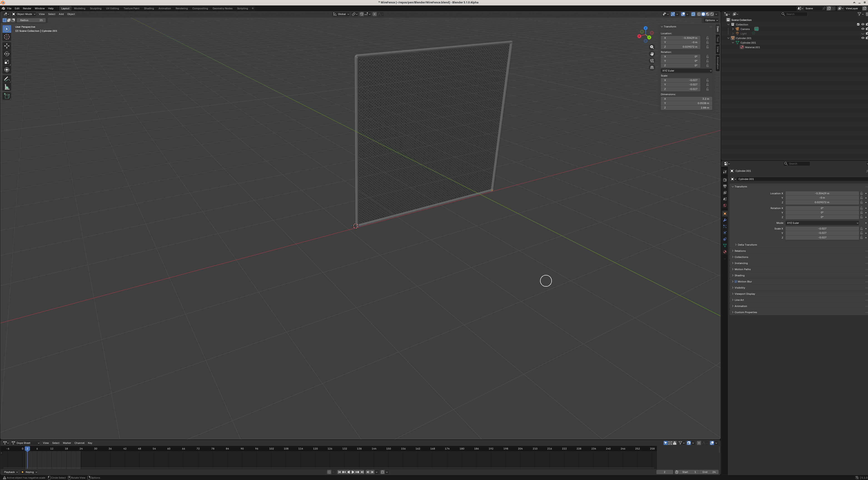Jump to the end frame in playback
This screenshot has width=868, height=480.
362,472
